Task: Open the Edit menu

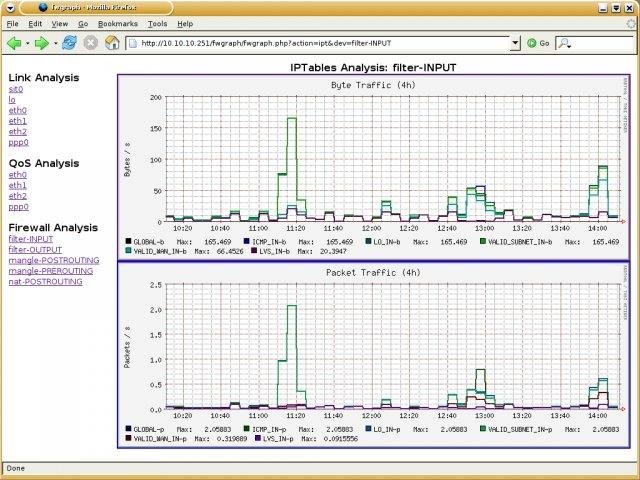Action: coord(35,24)
